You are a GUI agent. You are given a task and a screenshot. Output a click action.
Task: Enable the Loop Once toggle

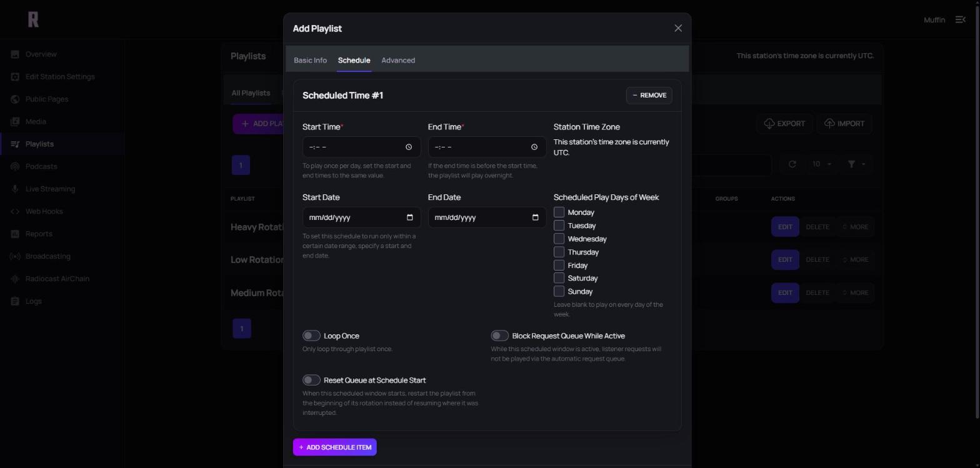(311, 336)
